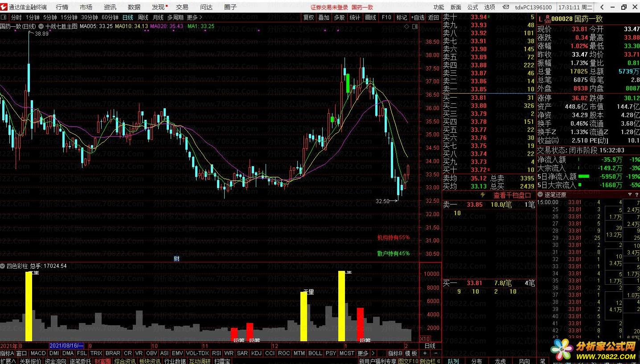Collapse the 扩展 panel toggle
Viewport: 640px width, 364px height.
[x=8, y=361]
